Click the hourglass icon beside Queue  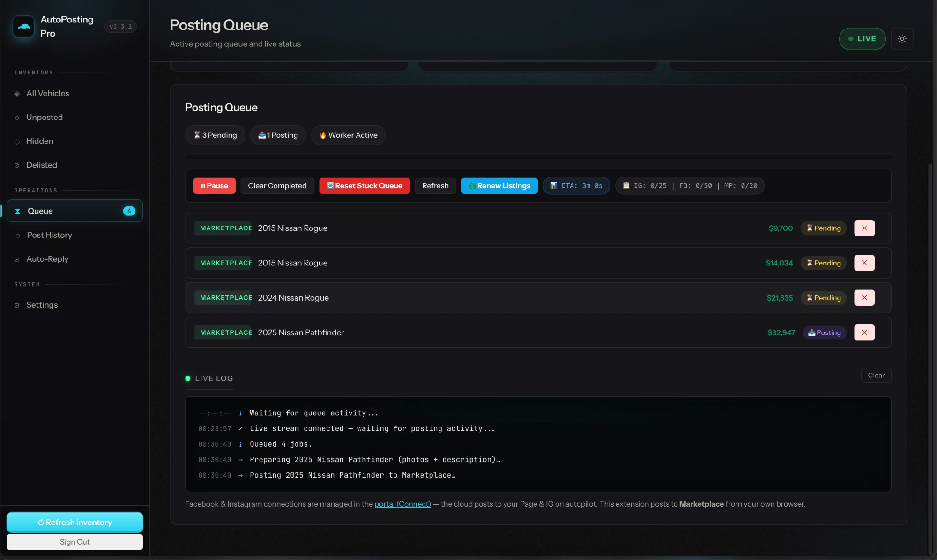17,211
